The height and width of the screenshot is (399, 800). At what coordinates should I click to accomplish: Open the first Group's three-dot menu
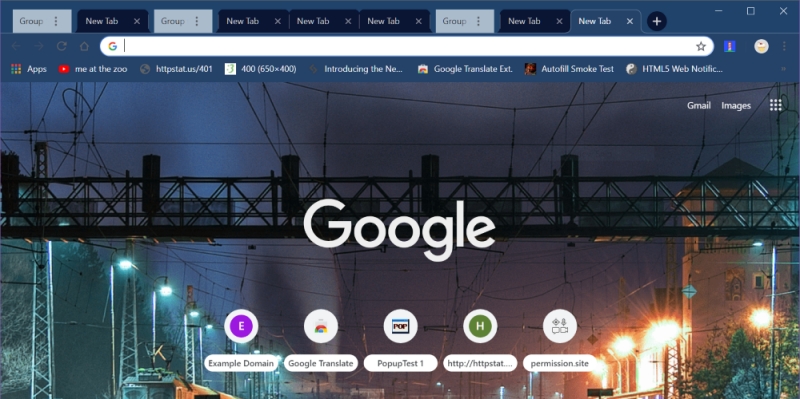click(x=56, y=21)
